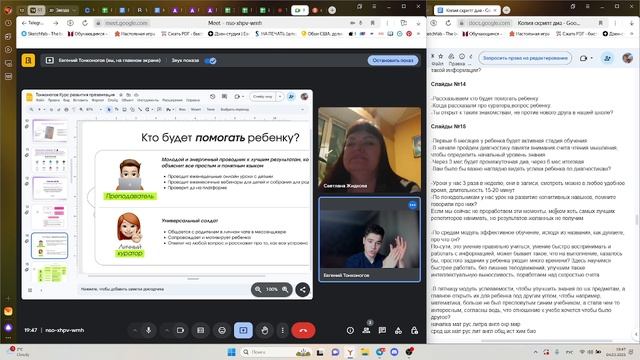Open Alice assistant in browser sidebar
640x360 pixels.
[8, 327]
